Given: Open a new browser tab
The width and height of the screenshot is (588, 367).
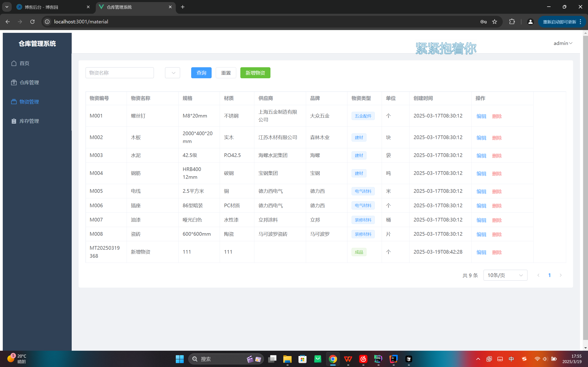Looking at the screenshot, I should [183, 7].
